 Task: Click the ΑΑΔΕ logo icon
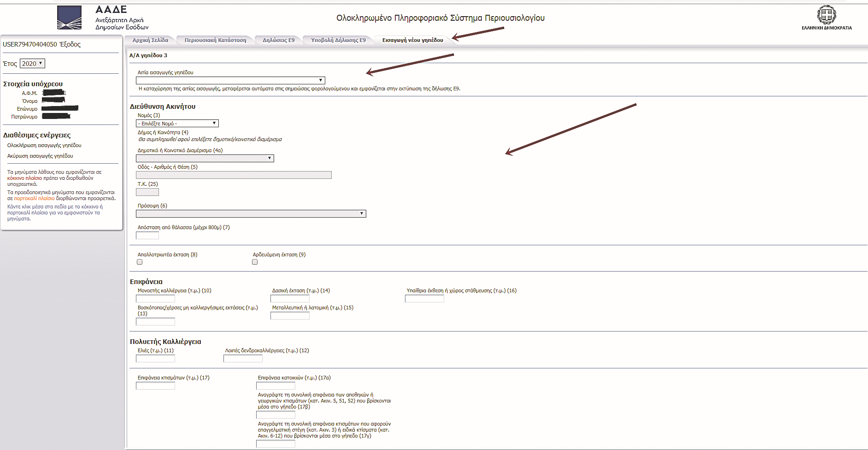70,18
